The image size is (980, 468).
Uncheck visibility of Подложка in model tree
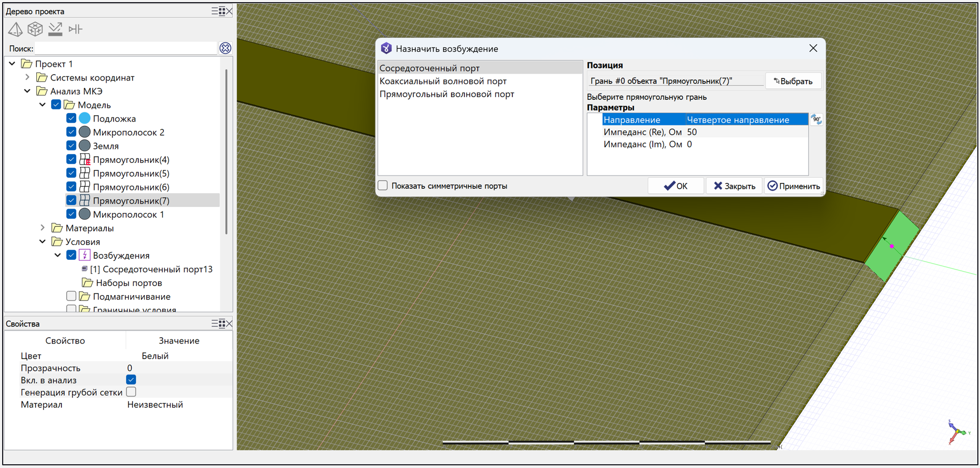click(71, 118)
